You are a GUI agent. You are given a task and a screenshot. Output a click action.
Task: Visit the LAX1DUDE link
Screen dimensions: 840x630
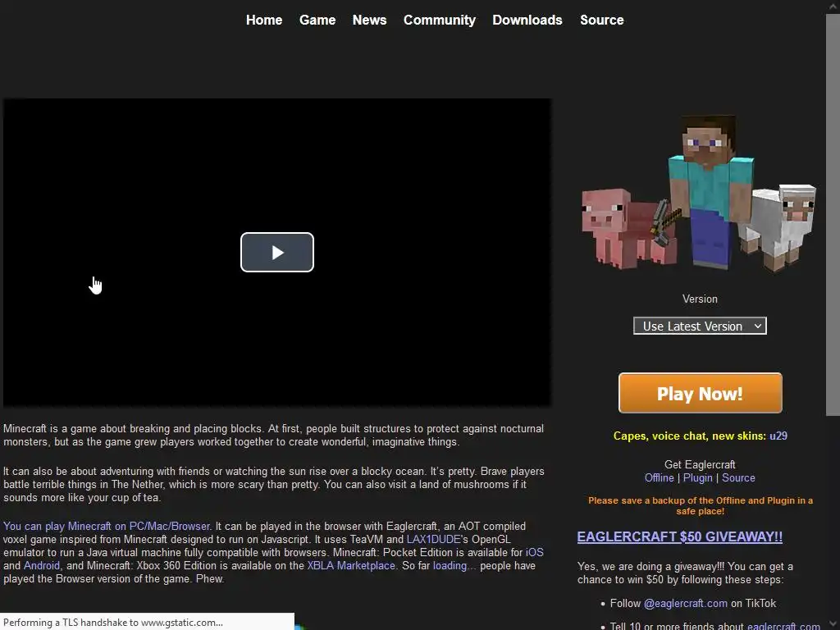pyautogui.click(x=433, y=539)
